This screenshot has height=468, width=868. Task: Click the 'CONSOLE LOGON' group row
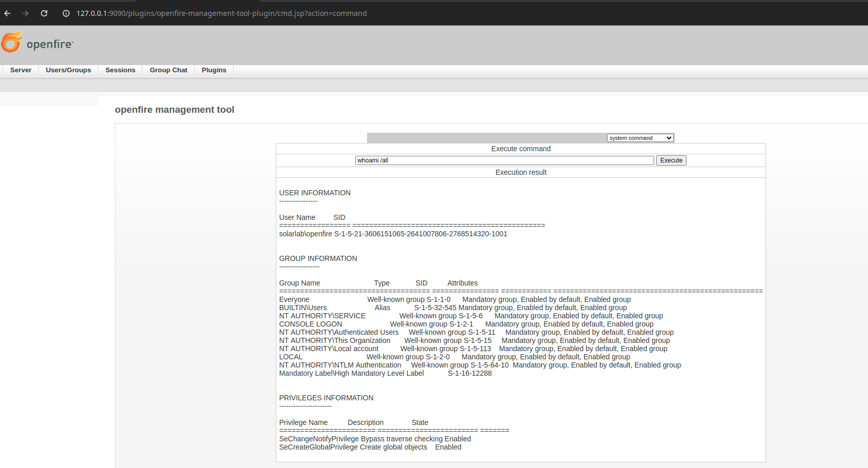[466, 324]
